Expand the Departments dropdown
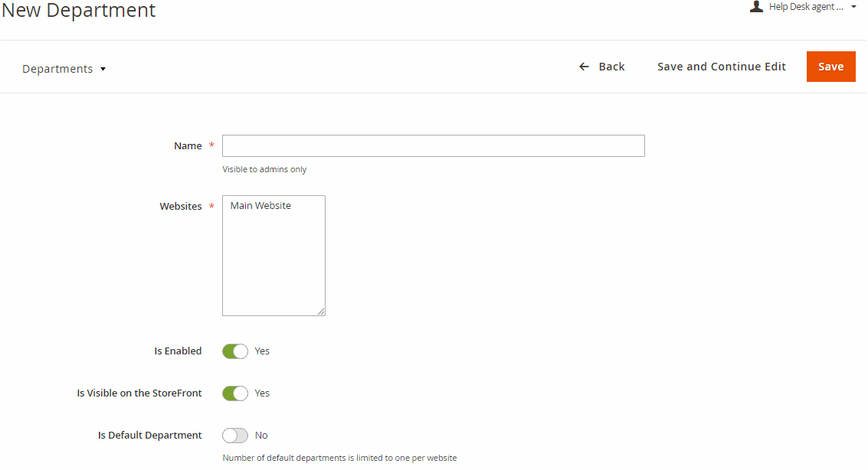868x470 pixels. pyautogui.click(x=64, y=69)
